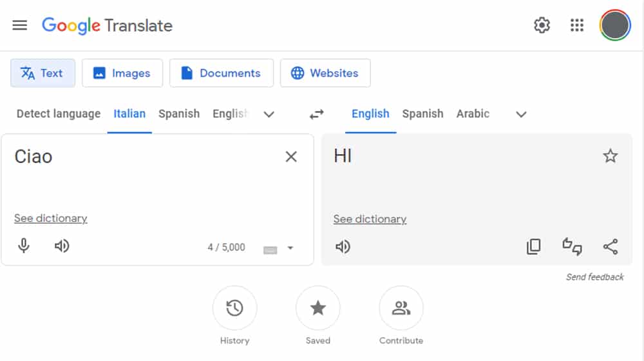Select Spanish as source language
This screenshot has height=361, width=644.
click(x=179, y=114)
